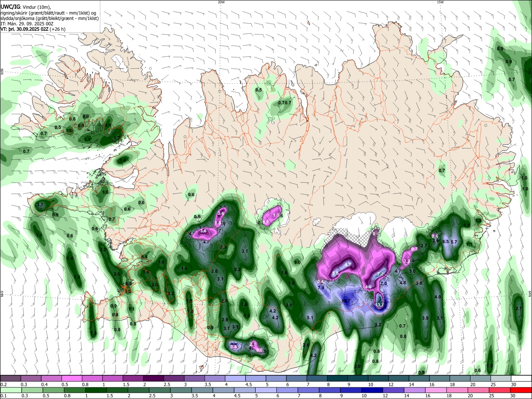The height and width of the screenshot is (399, 532).
Task: Select the palest green swatch labeled 0.1, lower legend row
Action: 11,390
